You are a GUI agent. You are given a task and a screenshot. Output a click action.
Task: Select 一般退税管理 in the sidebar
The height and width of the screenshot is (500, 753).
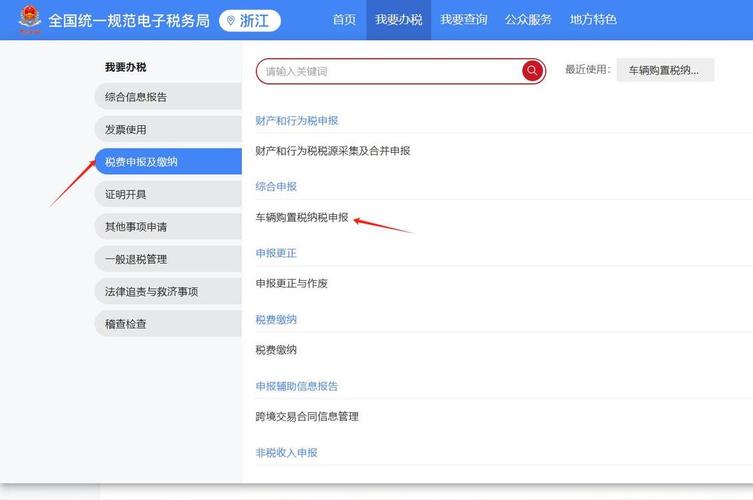(168, 259)
